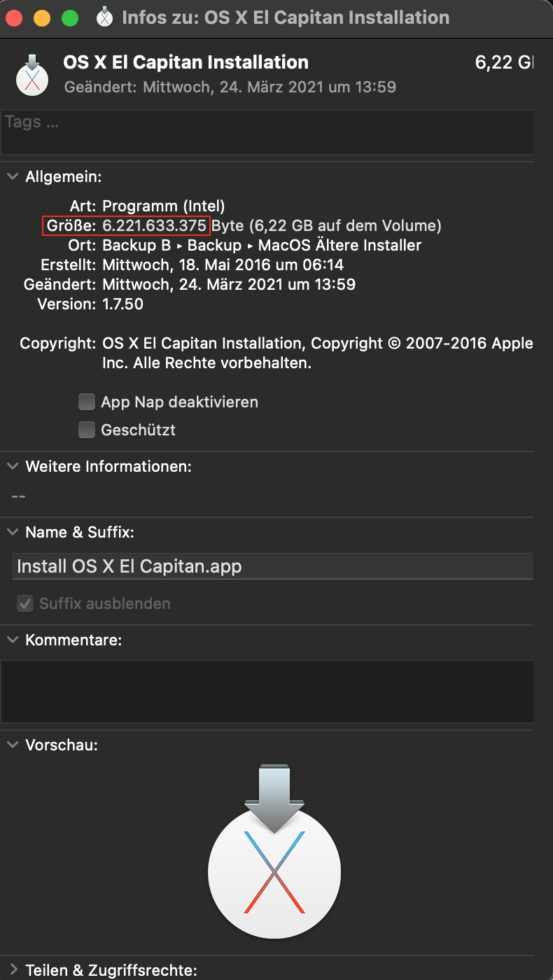
Task: Click the red close window button
Action: pyautogui.click(x=14, y=17)
